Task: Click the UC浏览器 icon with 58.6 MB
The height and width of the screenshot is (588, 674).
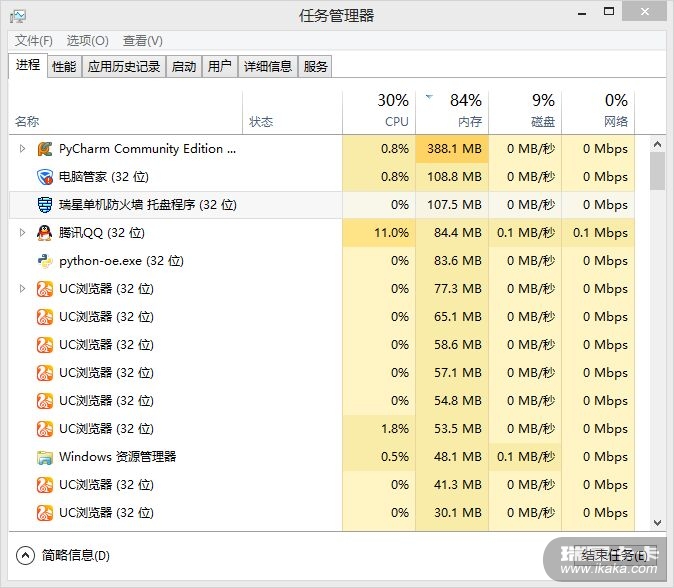Action: [45, 345]
